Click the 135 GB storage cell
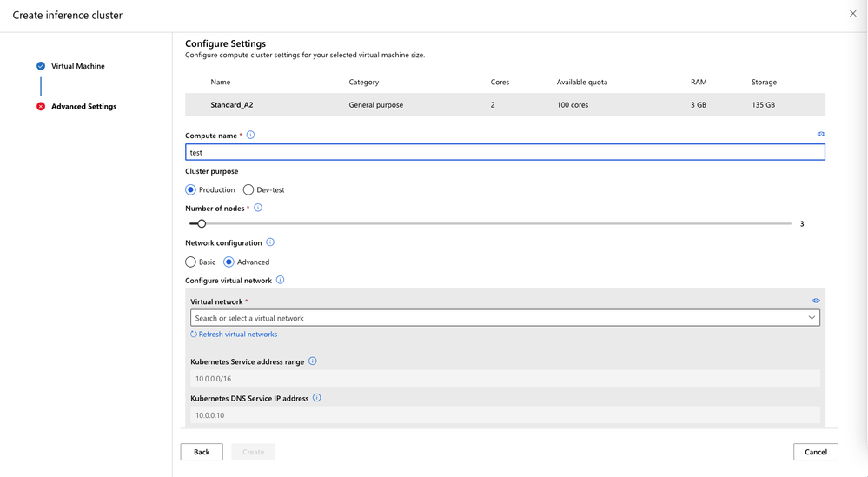The image size is (868, 477). (x=764, y=104)
